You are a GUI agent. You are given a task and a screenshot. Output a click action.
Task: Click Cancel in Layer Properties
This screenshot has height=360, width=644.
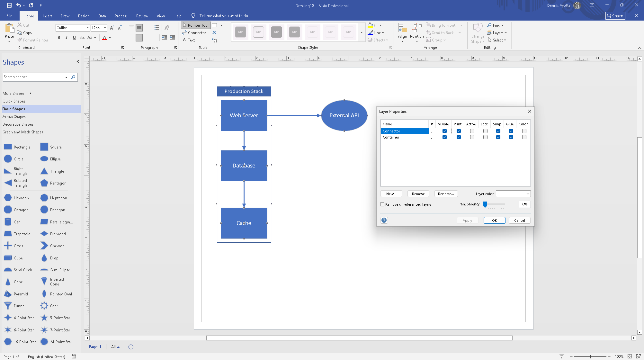(x=519, y=220)
